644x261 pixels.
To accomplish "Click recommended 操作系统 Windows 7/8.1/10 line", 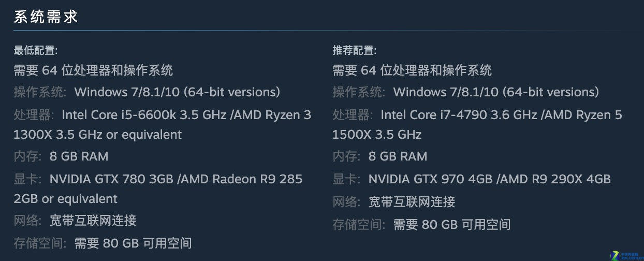I will (466, 92).
